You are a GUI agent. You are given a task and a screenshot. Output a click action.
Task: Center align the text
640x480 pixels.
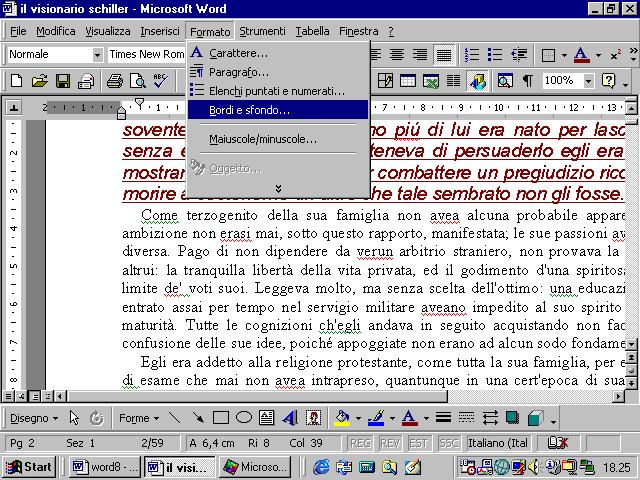coord(396,54)
